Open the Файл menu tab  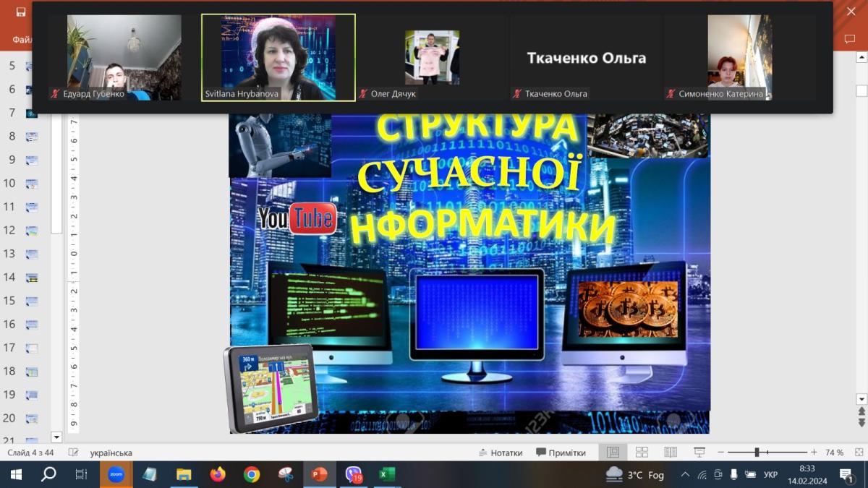tap(22, 39)
